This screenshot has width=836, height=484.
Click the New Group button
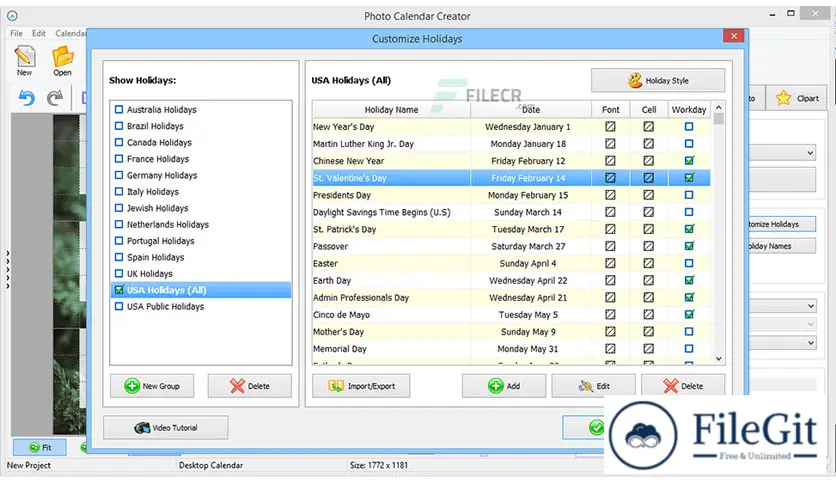[x=152, y=386]
